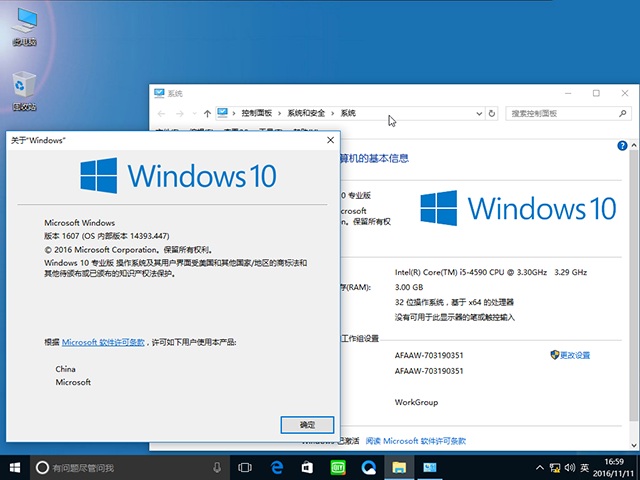Expand the address bar history dropdown
This screenshot has height=480, width=640.
pyautogui.click(x=477, y=113)
